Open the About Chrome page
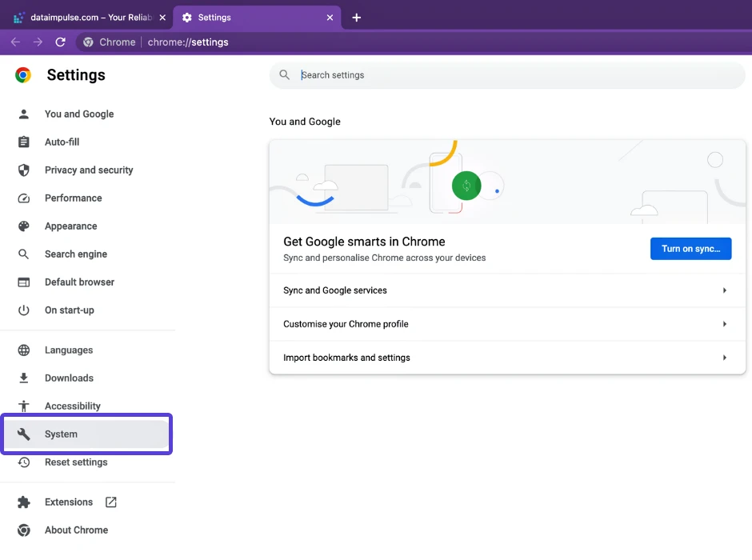Image resolution: width=752 pixels, height=560 pixels. click(x=77, y=530)
